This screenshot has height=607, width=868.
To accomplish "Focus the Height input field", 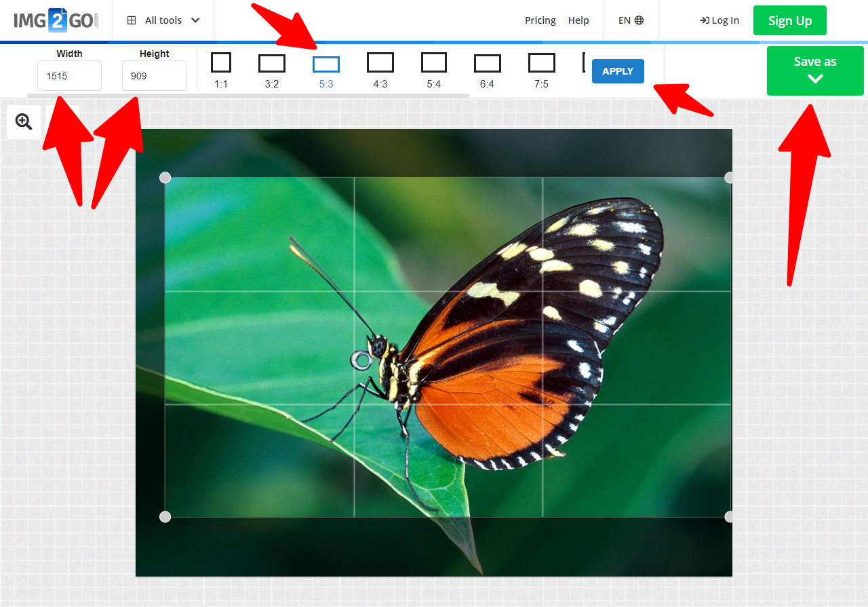I will (x=154, y=76).
